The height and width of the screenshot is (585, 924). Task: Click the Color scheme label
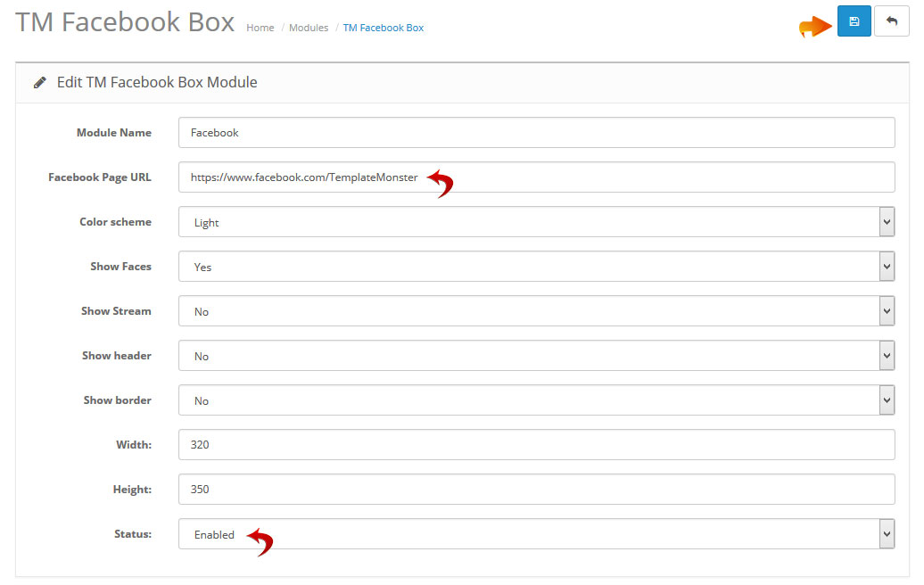(116, 222)
